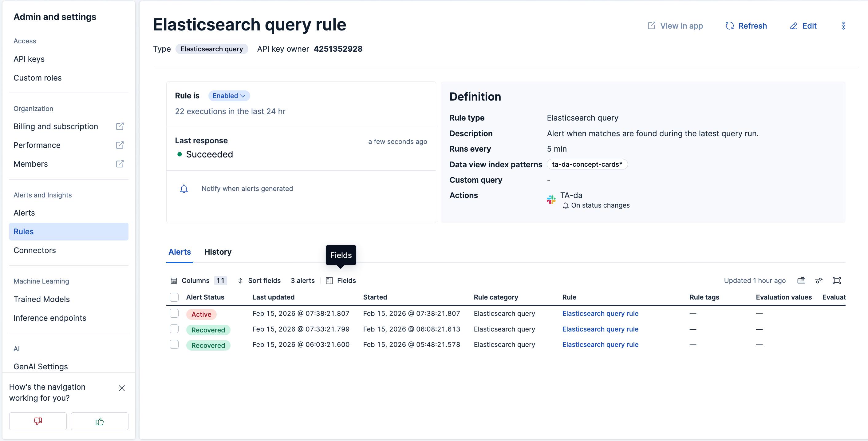Click the Edit rule button
868x441 pixels.
(803, 26)
